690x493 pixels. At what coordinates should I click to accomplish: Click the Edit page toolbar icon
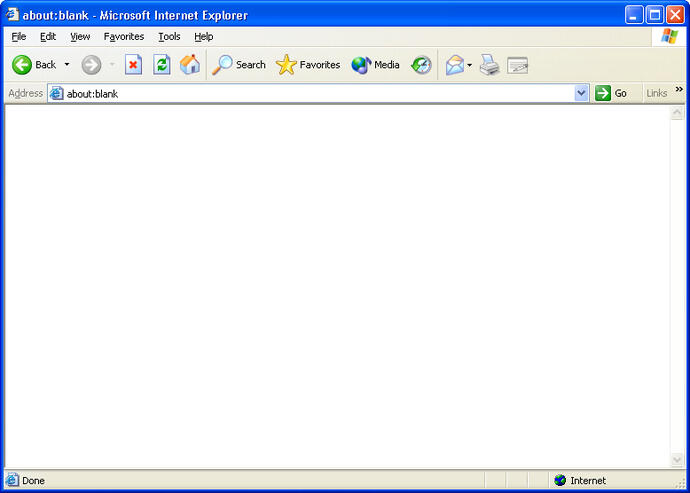pyautogui.click(x=517, y=65)
